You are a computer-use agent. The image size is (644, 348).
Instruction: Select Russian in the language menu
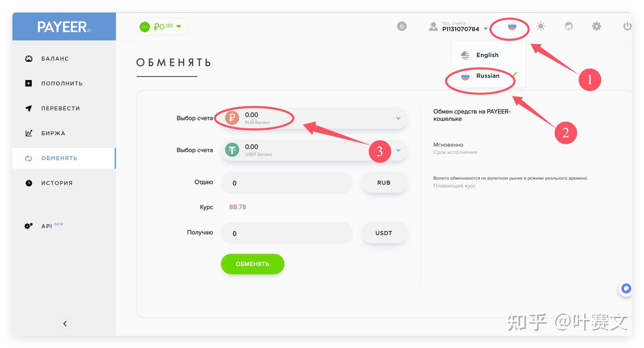pos(487,76)
